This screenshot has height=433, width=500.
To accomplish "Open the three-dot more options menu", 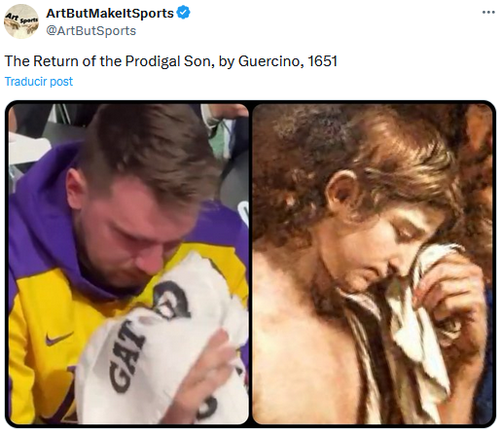I will [488, 12].
